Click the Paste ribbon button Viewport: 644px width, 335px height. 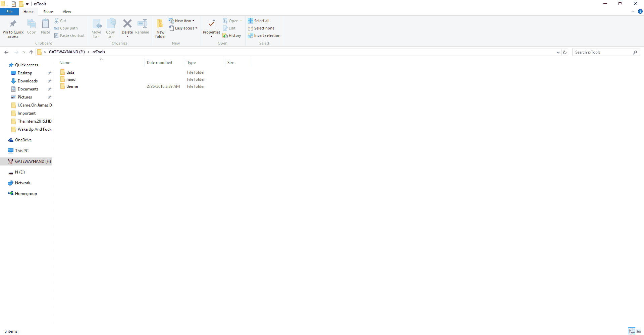coord(45,26)
